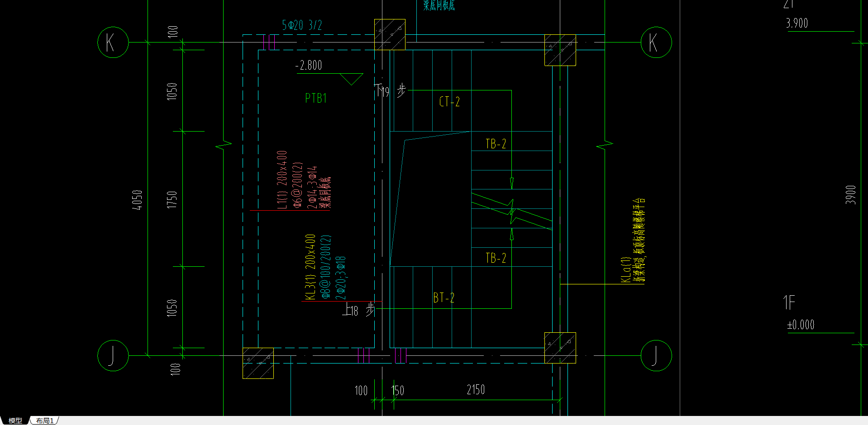Select the KLa(1) beam label
The image size is (868, 425).
point(625,270)
